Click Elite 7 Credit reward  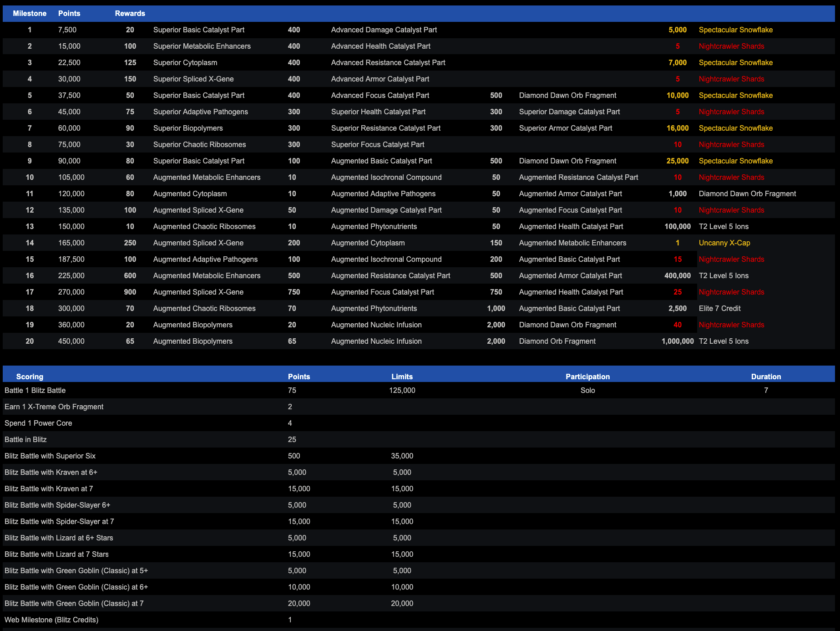click(719, 308)
